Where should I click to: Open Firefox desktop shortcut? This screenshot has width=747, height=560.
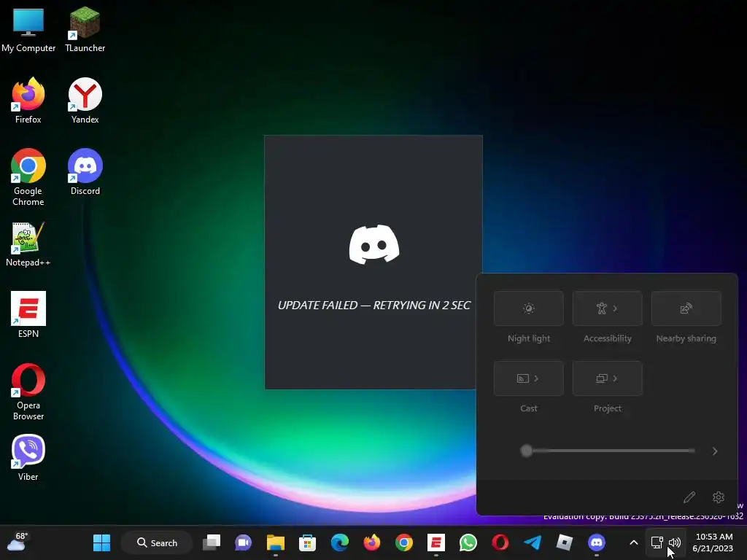click(28, 101)
